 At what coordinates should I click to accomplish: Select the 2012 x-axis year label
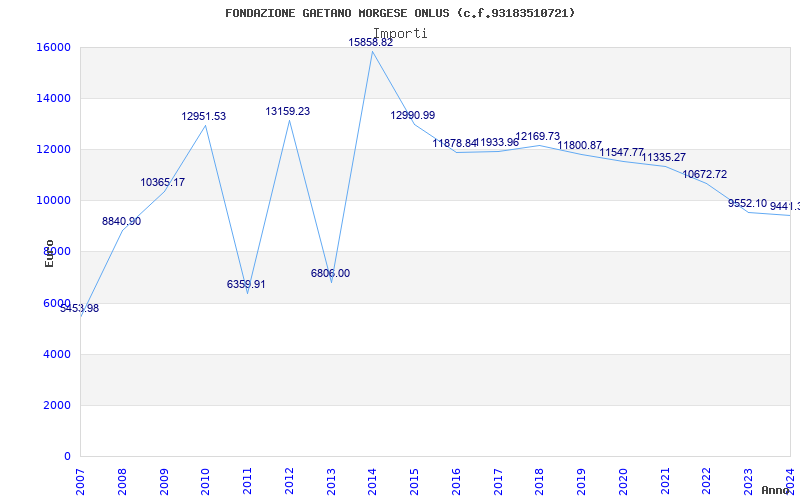point(289,480)
